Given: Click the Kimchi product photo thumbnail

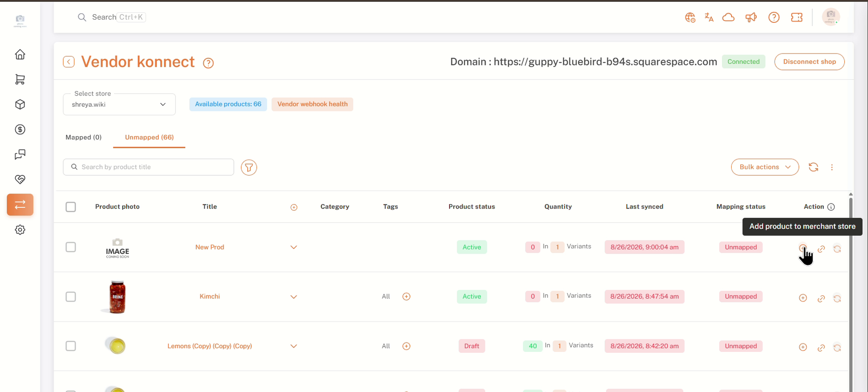Looking at the screenshot, I should (x=117, y=296).
